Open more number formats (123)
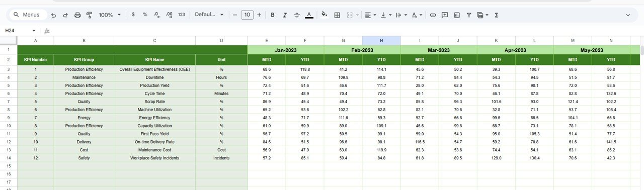This screenshot has width=644, height=190. (x=182, y=15)
